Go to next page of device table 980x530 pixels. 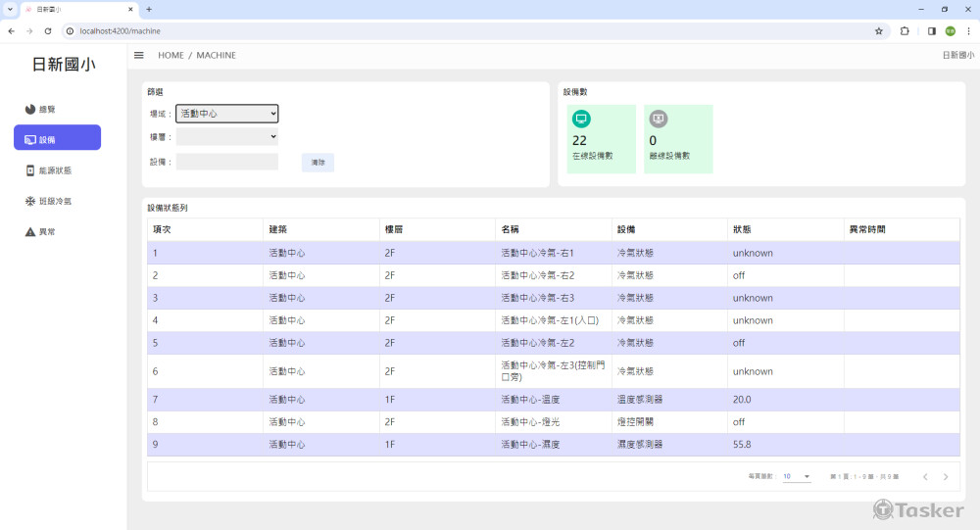pos(946,477)
